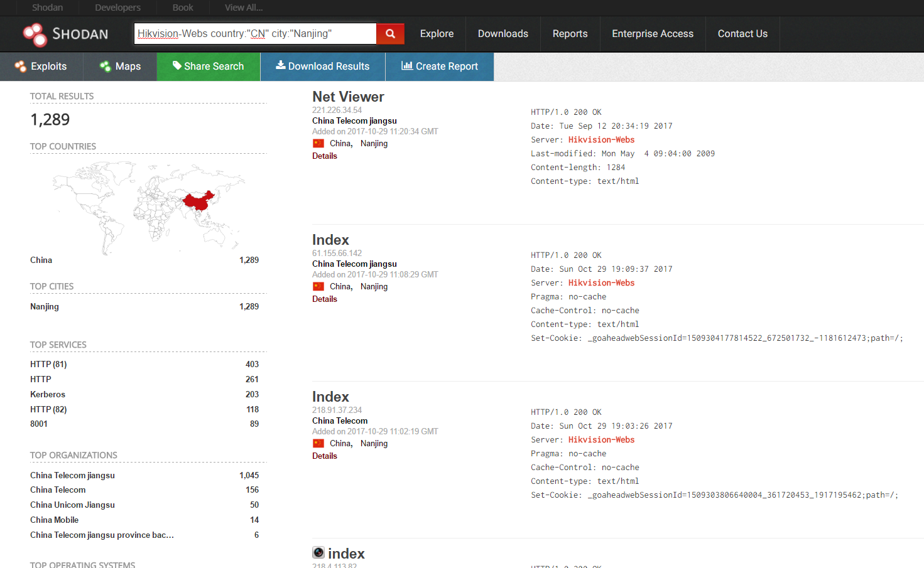Click the red search magnifier button
This screenshot has height=568, width=924.
point(390,34)
